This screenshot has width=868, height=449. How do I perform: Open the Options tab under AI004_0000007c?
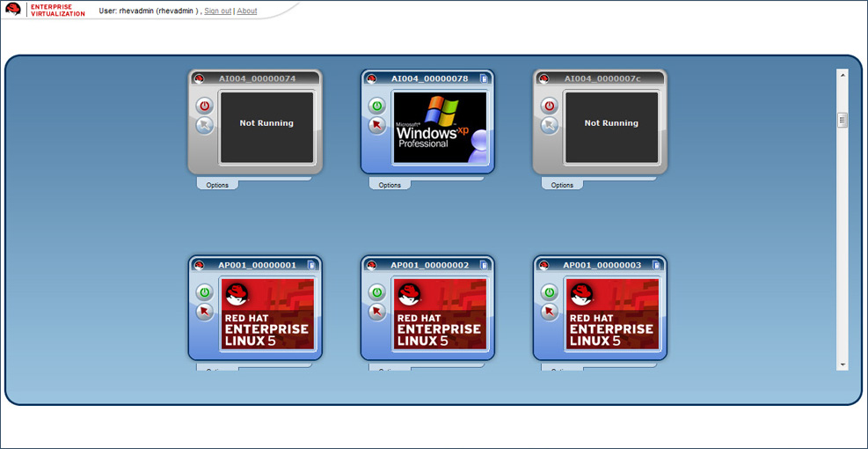(x=563, y=185)
